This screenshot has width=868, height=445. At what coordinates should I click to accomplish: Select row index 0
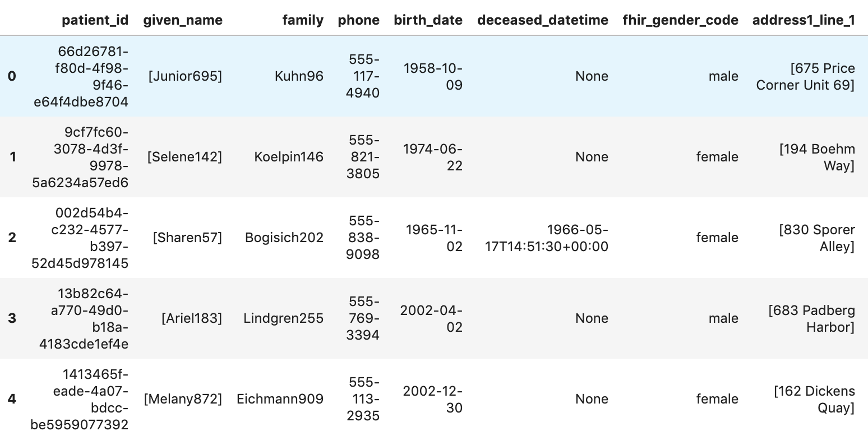(x=12, y=76)
